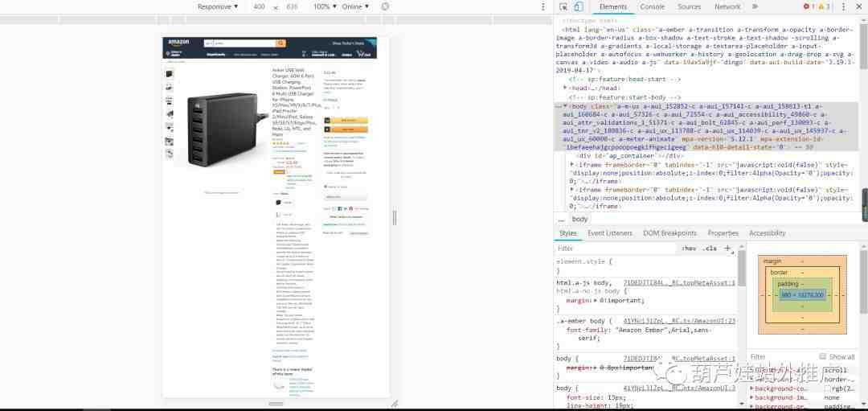Show more DevTools tabs via double chevron
The height and width of the screenshot is (411, 868).
click(755, 6)
